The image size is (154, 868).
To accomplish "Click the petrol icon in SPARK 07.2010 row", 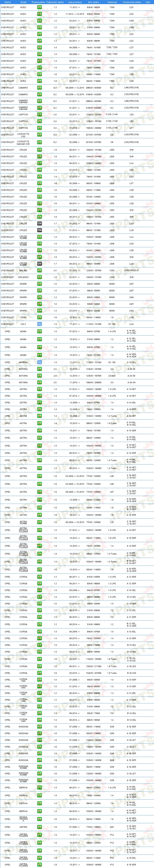I will pos(39,291).
